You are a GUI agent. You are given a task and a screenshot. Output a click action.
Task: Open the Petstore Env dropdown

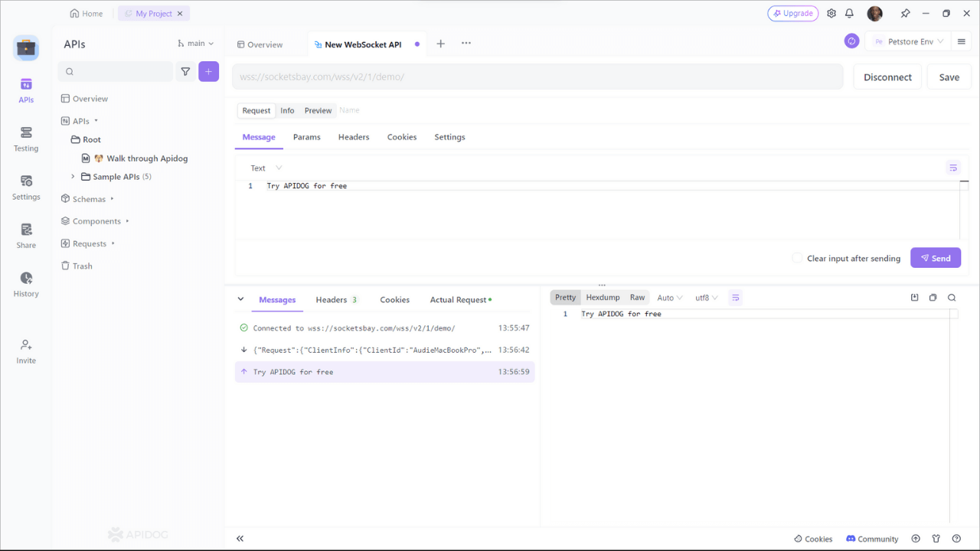[x=909, y=41]
